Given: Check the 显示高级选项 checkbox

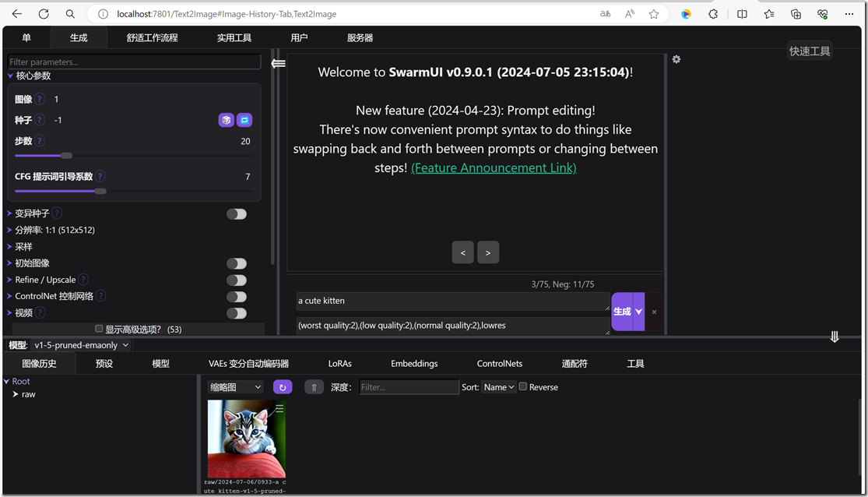Looking at the screenshot, I should pos(99,329).
